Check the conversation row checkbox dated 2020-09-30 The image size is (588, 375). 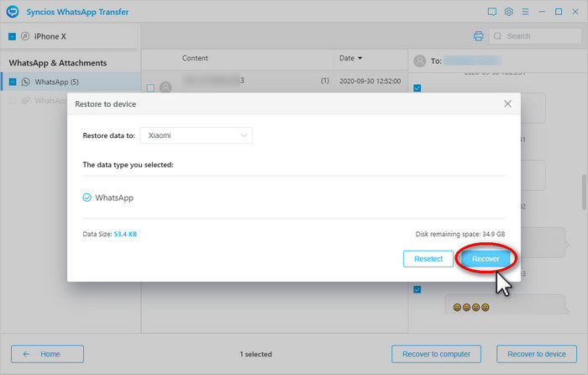(150, 87)
